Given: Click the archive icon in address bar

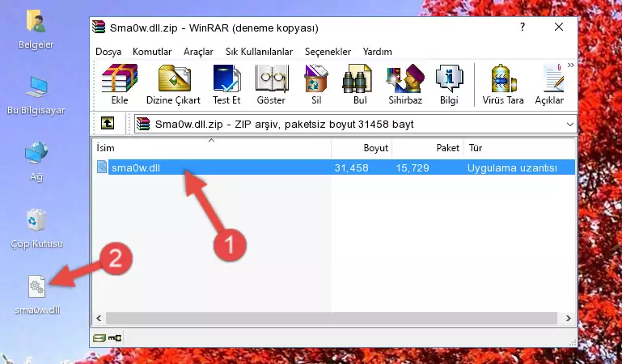Looking at the screenshot, I should click(143, 124).
